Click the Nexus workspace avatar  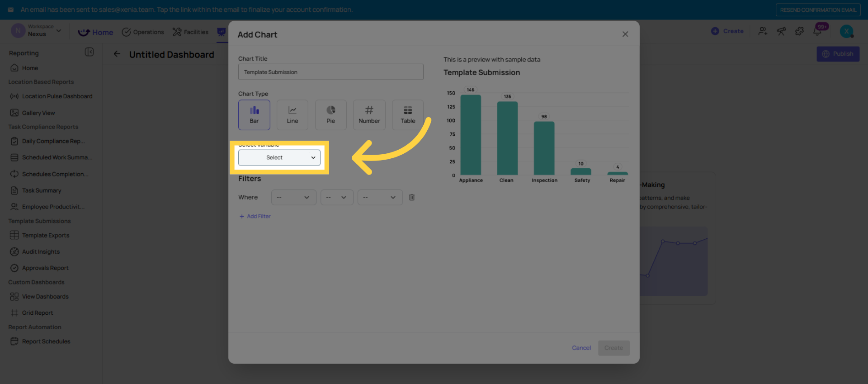point(18,31)
